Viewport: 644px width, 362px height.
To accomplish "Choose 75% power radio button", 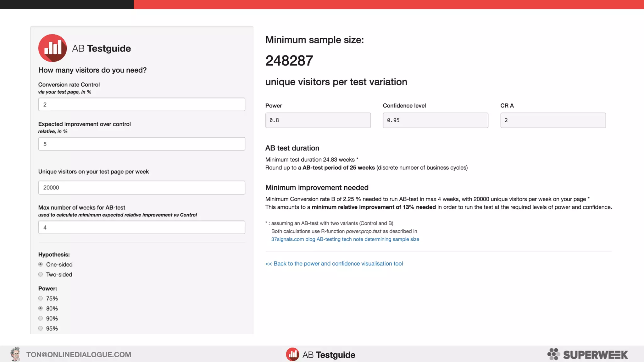I will [x=41, y=298].
